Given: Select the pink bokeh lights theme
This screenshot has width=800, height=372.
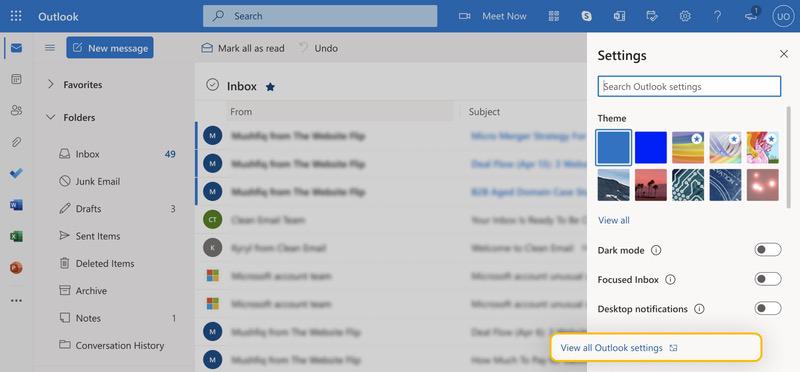Looking at the screenshot, I should coord(762,185).
